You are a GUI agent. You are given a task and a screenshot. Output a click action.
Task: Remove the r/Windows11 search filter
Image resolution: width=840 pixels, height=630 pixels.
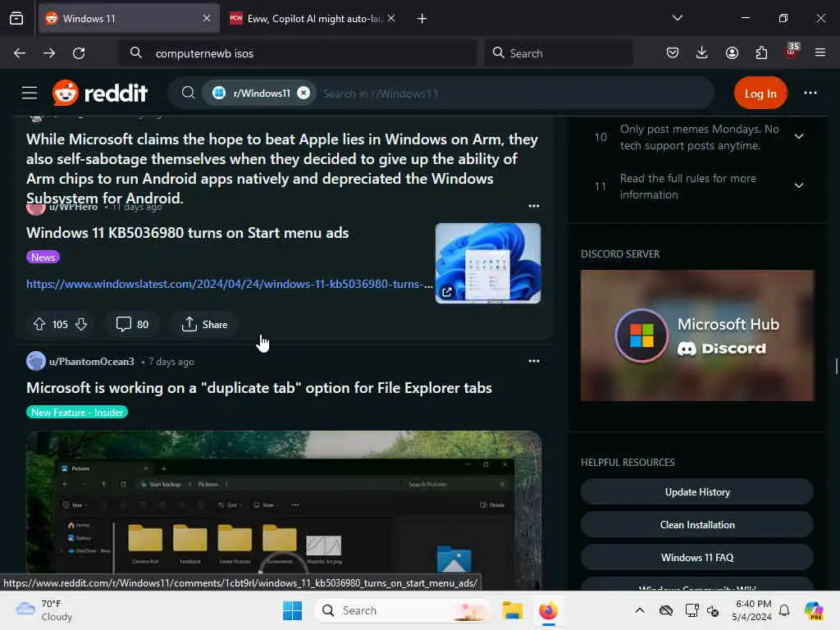tap(304, 94)
